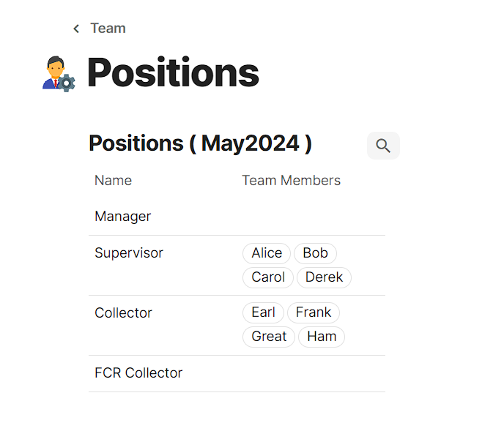504x442 pixels.
Task: Open the Supervisor position row
Action: click(x=129, y=253)
